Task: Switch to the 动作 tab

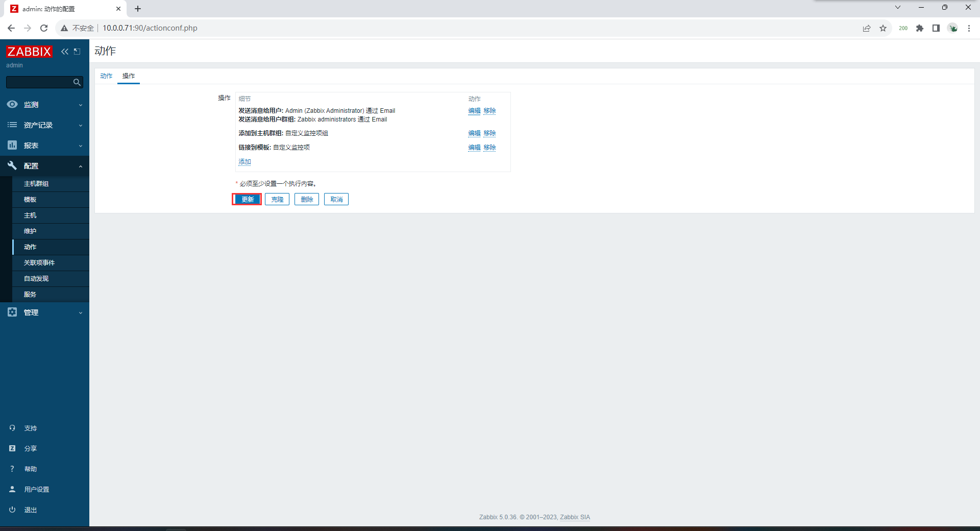Action: pyautogui.click(x=106, y=76)
